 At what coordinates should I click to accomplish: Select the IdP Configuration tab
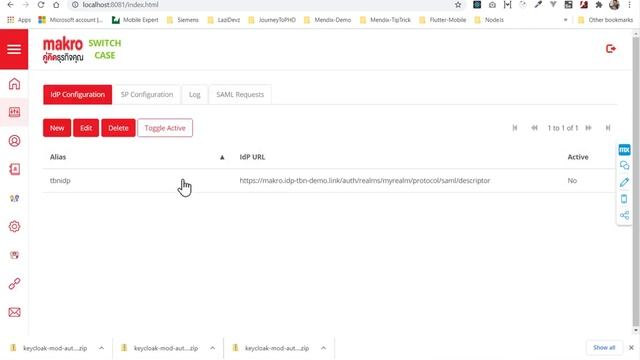(78, 95)
